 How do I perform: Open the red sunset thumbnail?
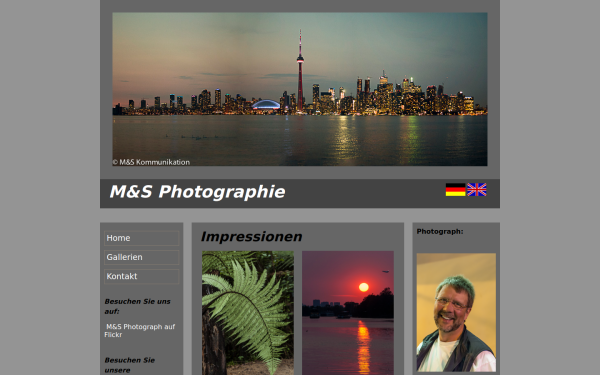tap(348, 313)
